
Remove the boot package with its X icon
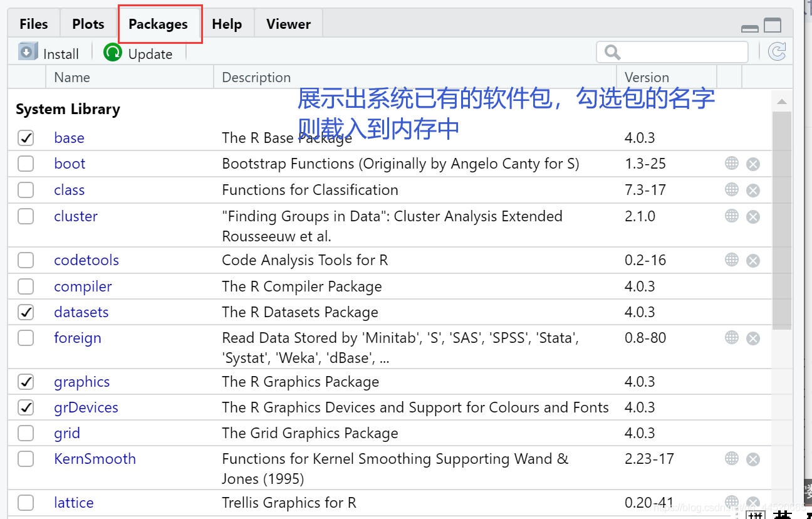click(x=753, y=164)
